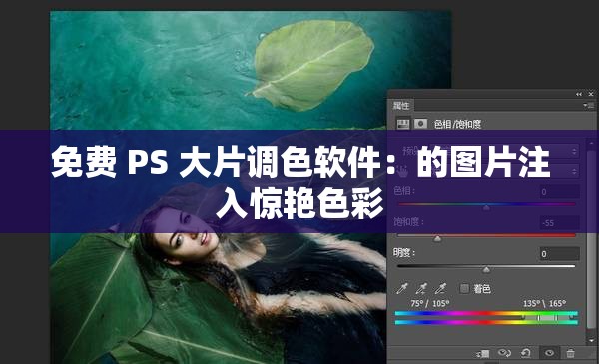Screen dimensions: 599x364
Task: Collapse the Properties panel with double-arrow icon
Action: click(x=579, y=94)
